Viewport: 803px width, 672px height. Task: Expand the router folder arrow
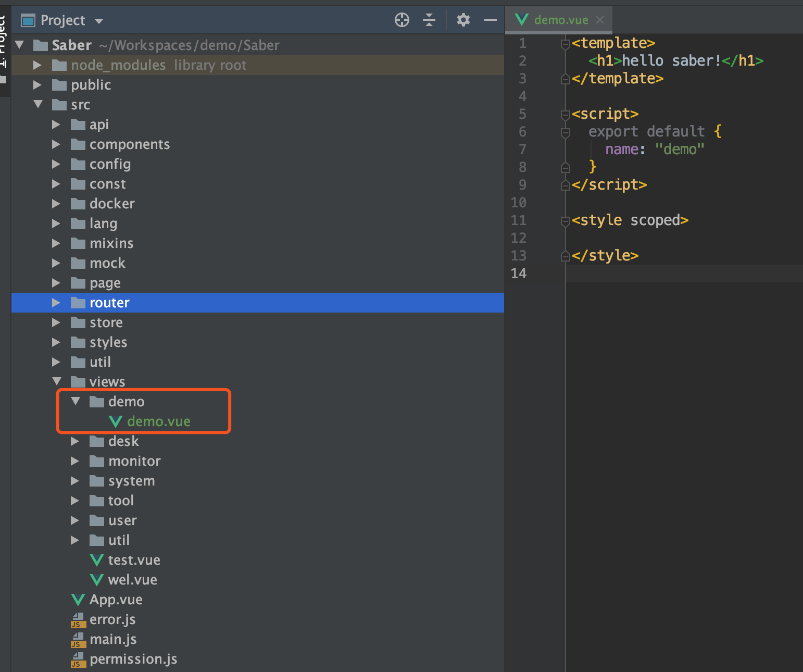(56, 303)
